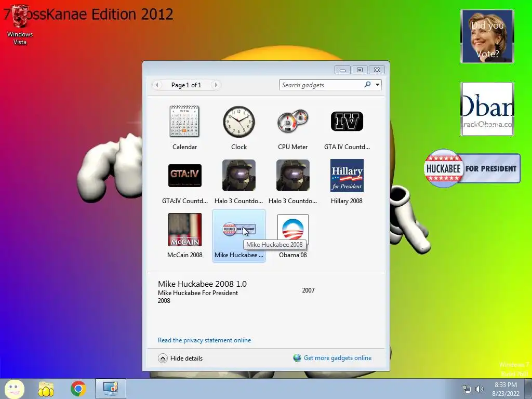Select the CPU Meter gadget icon
532x399 pixels.
point(293,122)
